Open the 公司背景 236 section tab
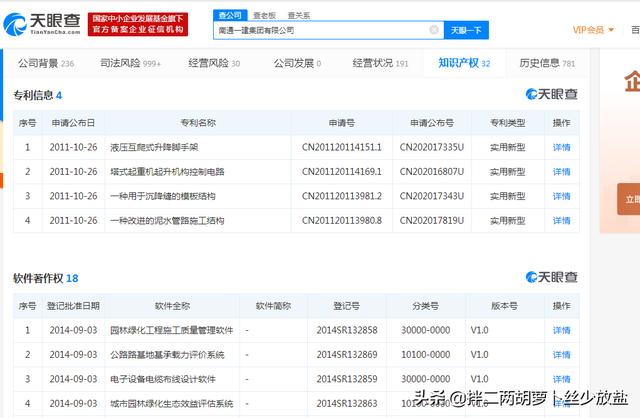Viewport: 640px width, 418px height. [46, 63]
